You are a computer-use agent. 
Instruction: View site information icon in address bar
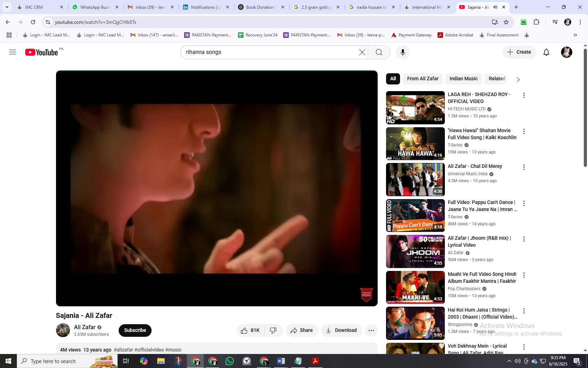point(48,22)
